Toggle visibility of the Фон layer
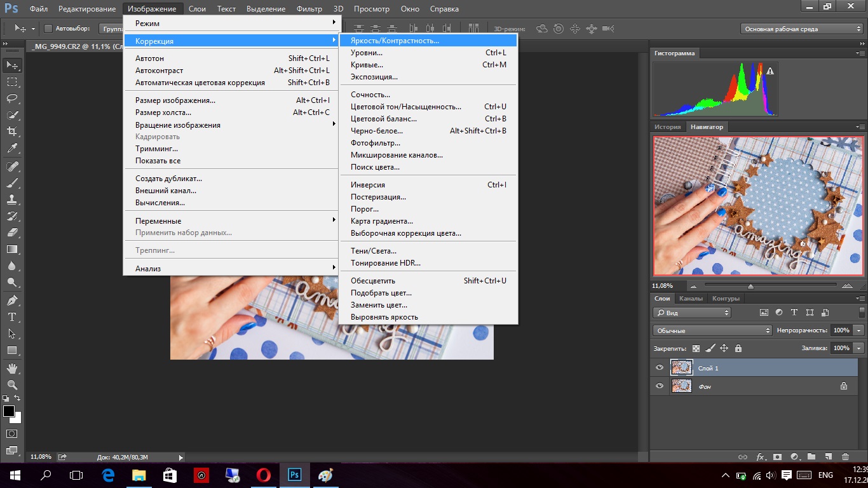This screenshot has height=488, width=868. tap(659, 386)
